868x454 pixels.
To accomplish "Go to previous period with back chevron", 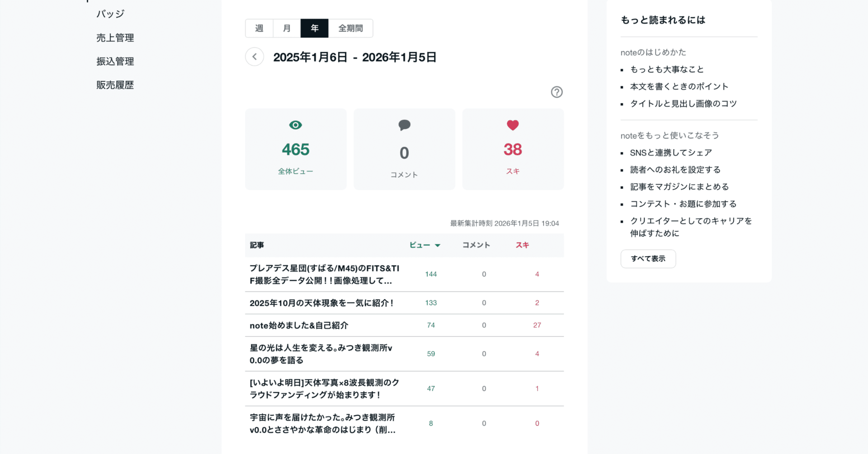I will (255, 56).
